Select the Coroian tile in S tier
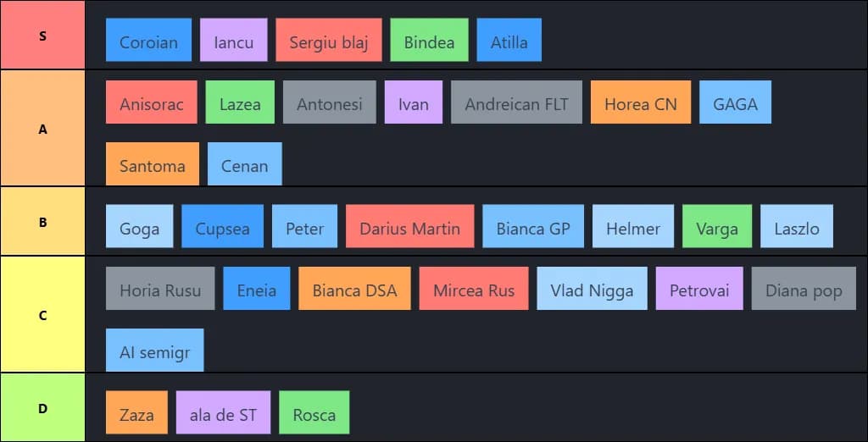The height and width of the screenshot is (442, 868). pyautogui.click(x=148, y=41)
